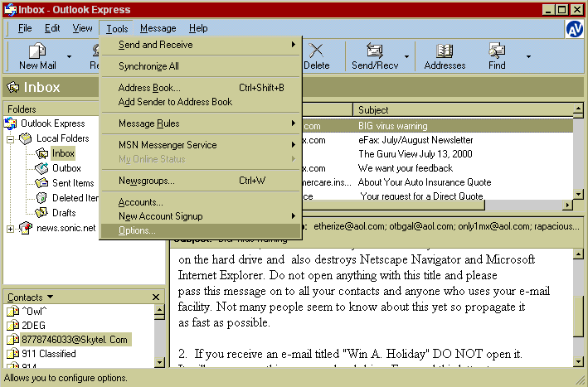The width and height of the screenshot is (588, 387).
Task: Open the New Mail dropdown arrow
Action: click(69, 56)
